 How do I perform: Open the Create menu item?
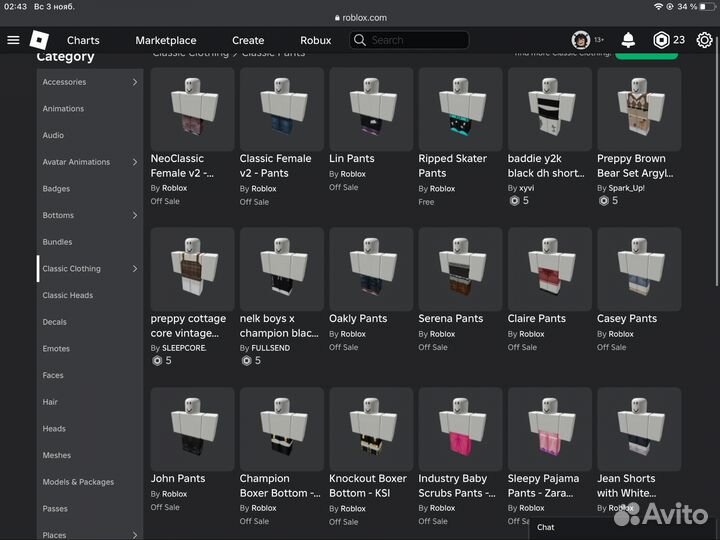[248, 40]
